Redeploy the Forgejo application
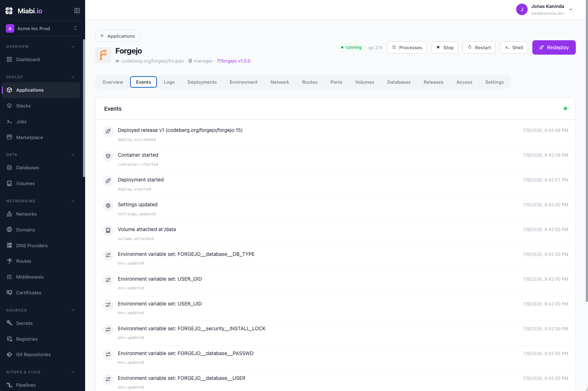 pos(554,47)
